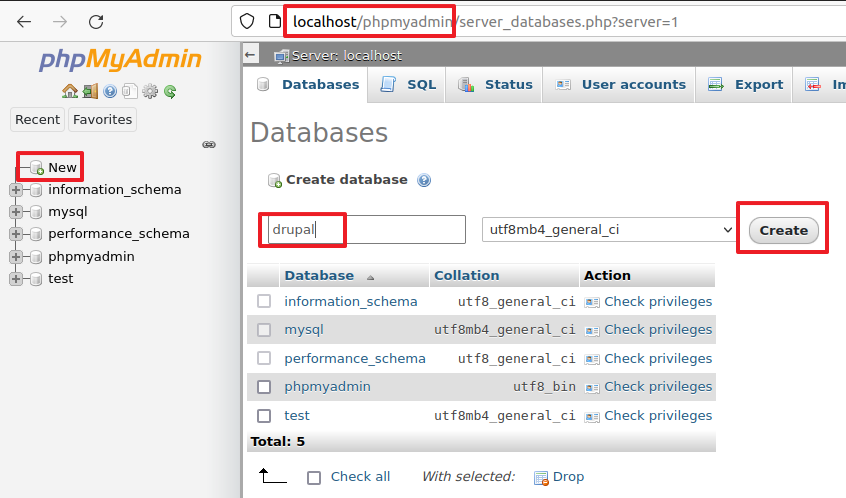Reload navigation panel with green refresh icon
Image resolution: width=846 pixels, height=498 pixels.
[x=170, y=91]
